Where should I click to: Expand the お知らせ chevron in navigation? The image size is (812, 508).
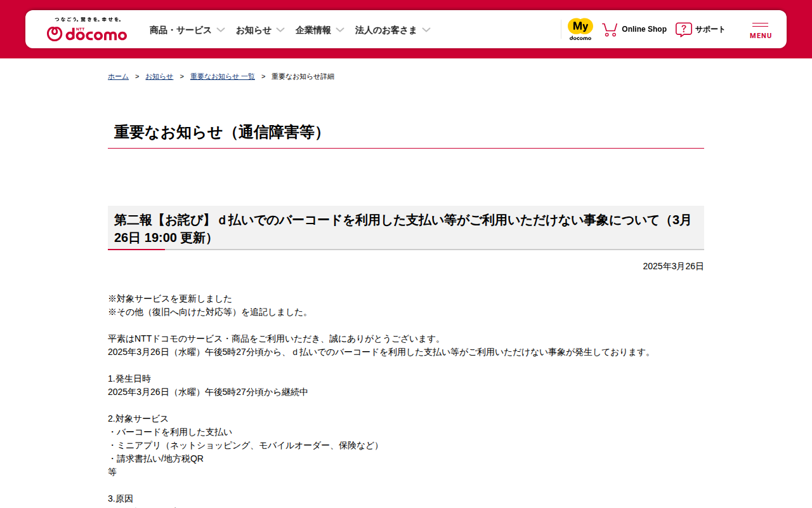[280, 30]
